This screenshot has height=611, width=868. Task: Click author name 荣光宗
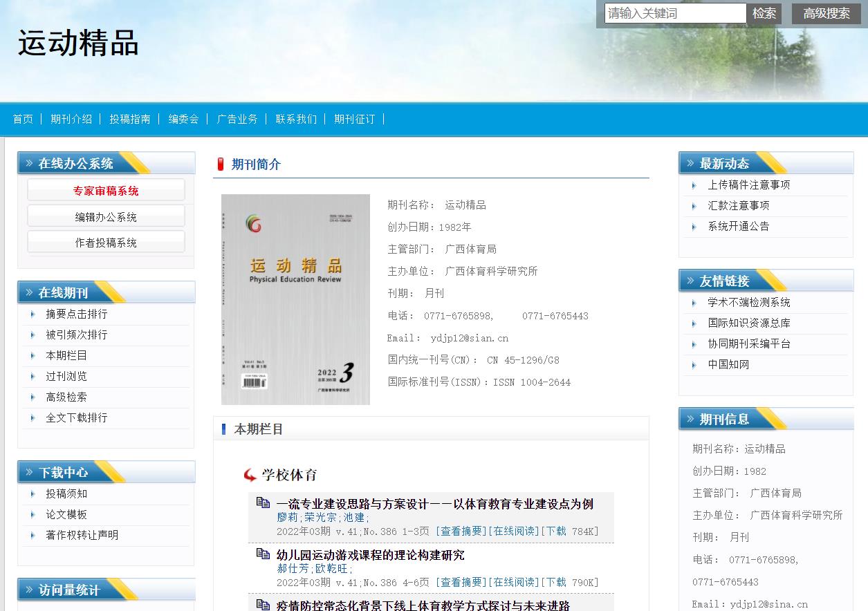[x=320, y=518]
